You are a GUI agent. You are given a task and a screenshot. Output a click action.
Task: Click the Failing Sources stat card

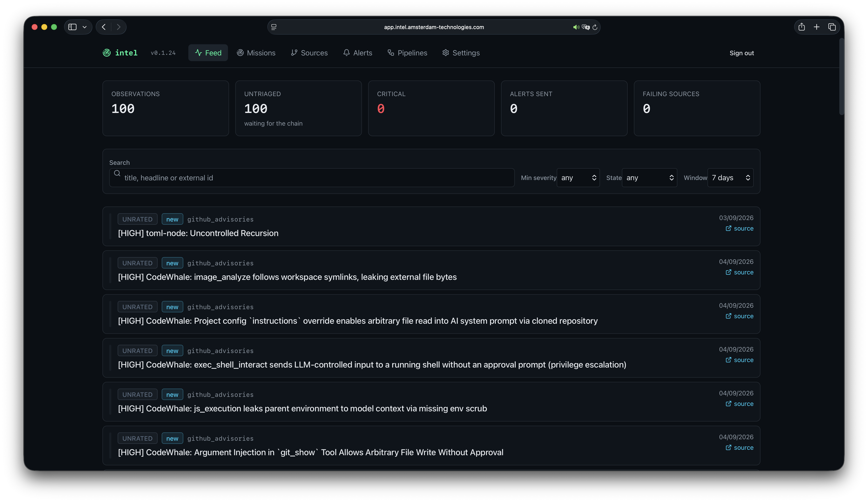click(x=697, y=109)
